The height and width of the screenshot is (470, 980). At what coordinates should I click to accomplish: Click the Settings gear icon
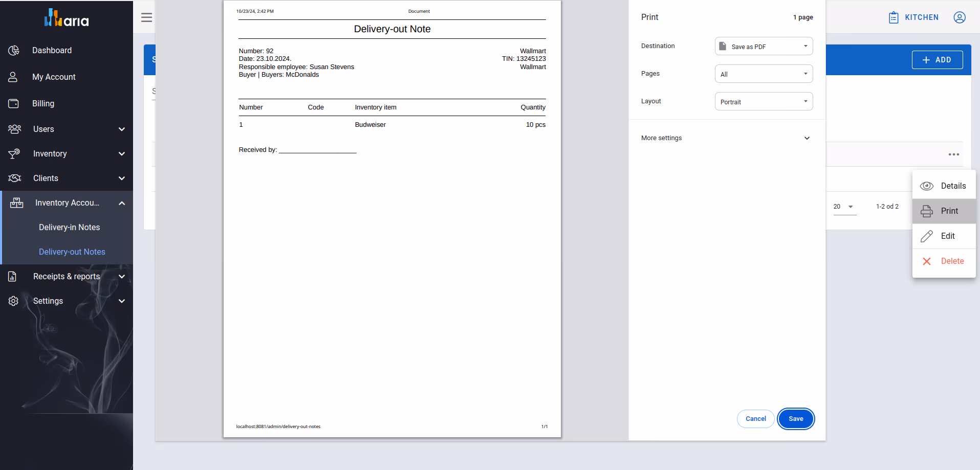coord(14,301)
